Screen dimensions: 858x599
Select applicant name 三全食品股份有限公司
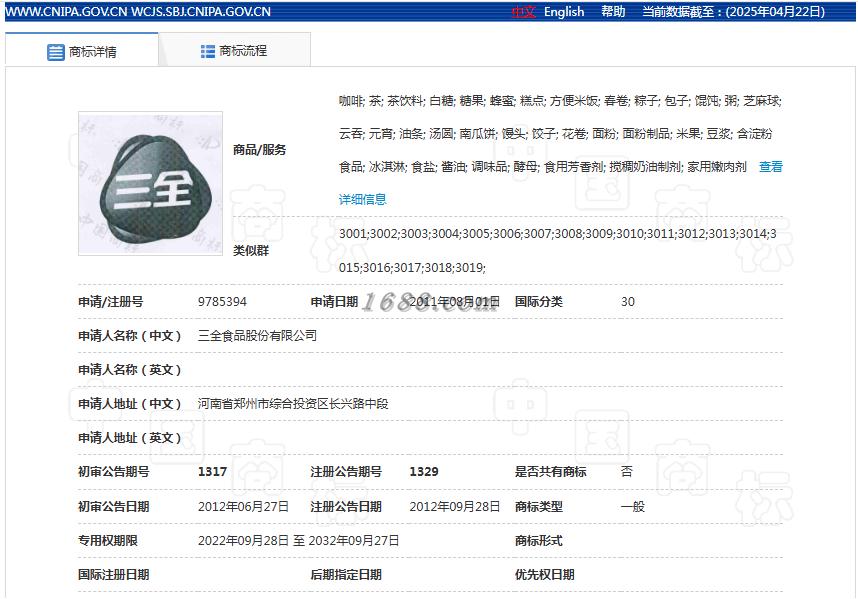point(257,335)
